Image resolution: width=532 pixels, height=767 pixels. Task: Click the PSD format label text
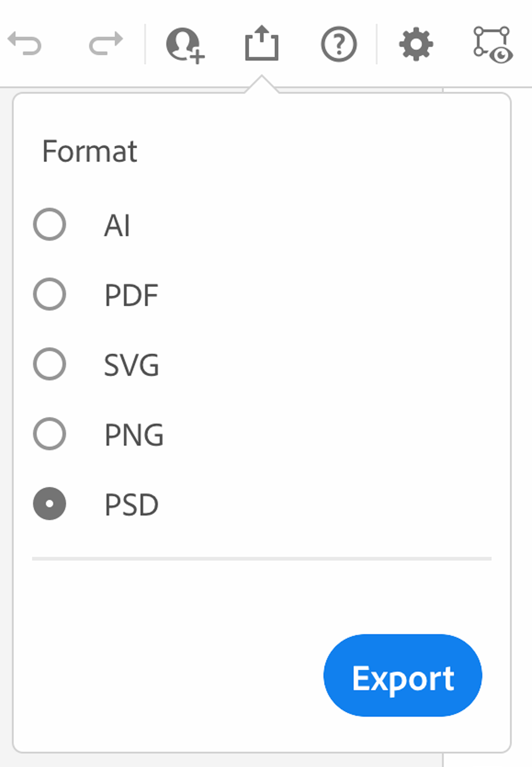click(130, 504)
